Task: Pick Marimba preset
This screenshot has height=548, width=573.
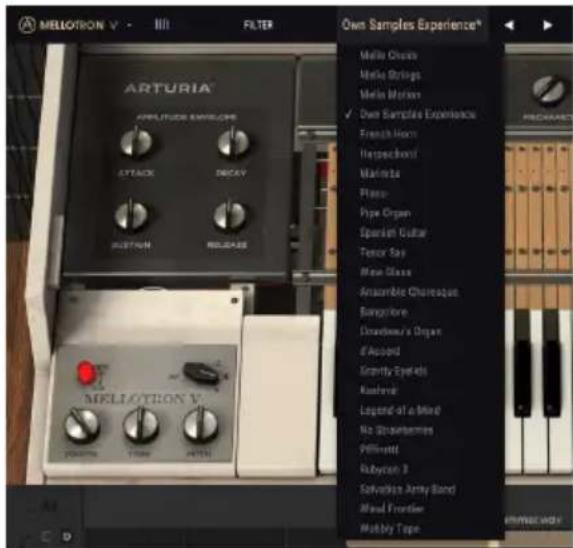Action: [380, 174]
